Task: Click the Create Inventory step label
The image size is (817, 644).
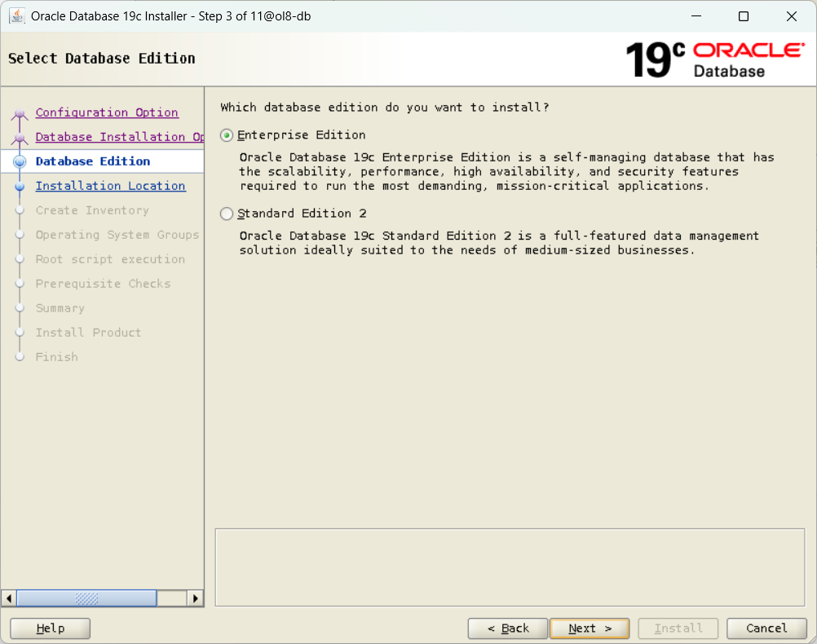Action: (x=92, y=210)
